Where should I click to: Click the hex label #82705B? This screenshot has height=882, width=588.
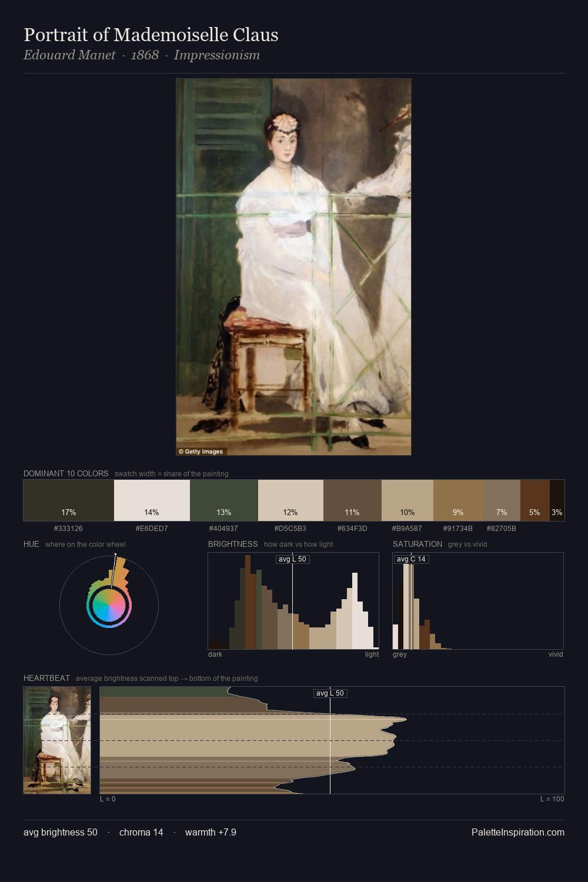[502, 529]
